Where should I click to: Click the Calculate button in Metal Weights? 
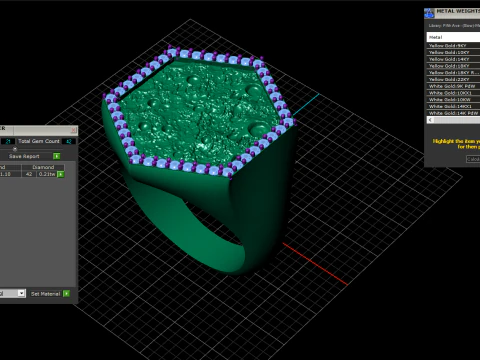473,159
